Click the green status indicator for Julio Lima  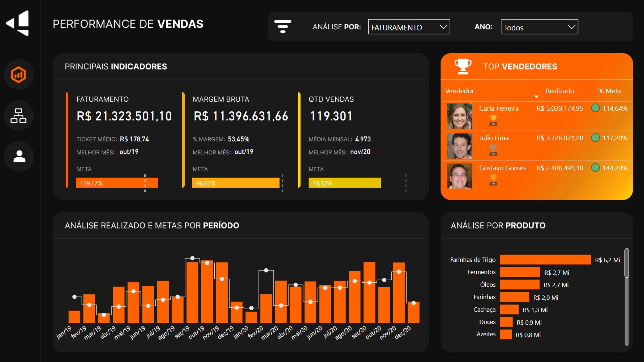coord(595,138)
